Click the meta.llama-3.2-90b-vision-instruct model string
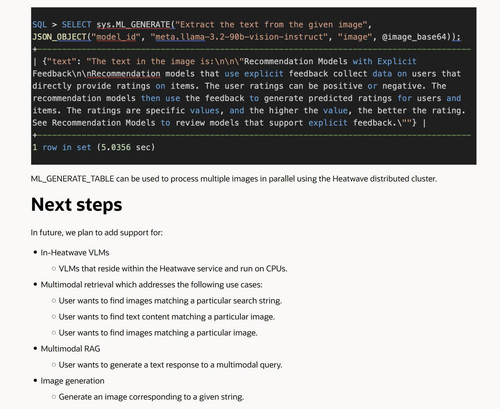The width and height of the screenshot is (500, 409). [x=239, y=37]
